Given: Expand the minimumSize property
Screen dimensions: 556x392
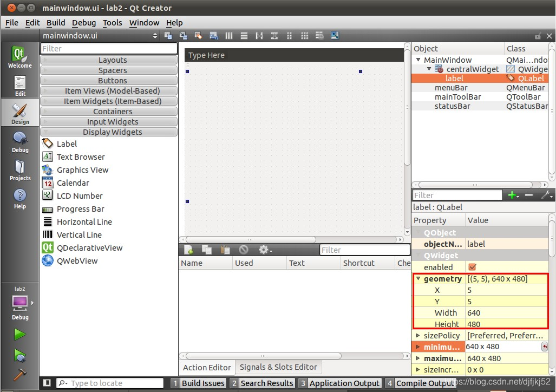Looking at the screenshot, I should (x=418, y=347).
